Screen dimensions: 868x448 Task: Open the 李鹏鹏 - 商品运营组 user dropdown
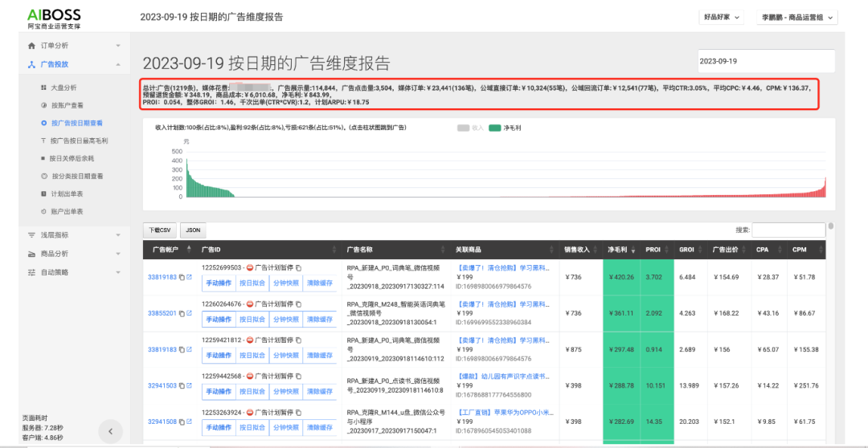point(797,17)
